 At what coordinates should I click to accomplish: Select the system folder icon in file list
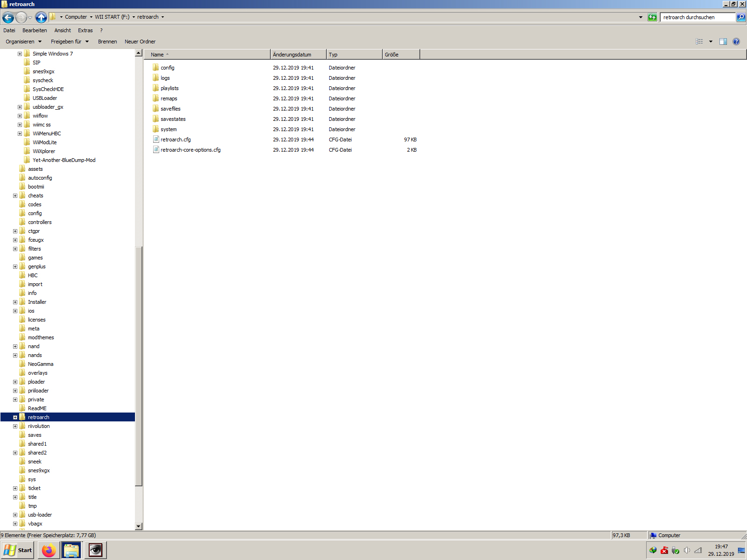point(155,129)
